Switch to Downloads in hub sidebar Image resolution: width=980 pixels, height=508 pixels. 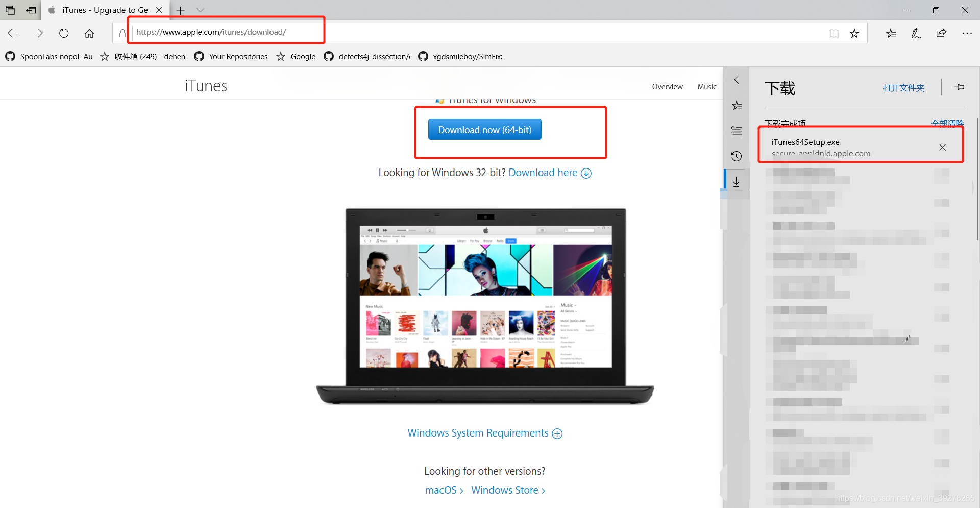737,182
